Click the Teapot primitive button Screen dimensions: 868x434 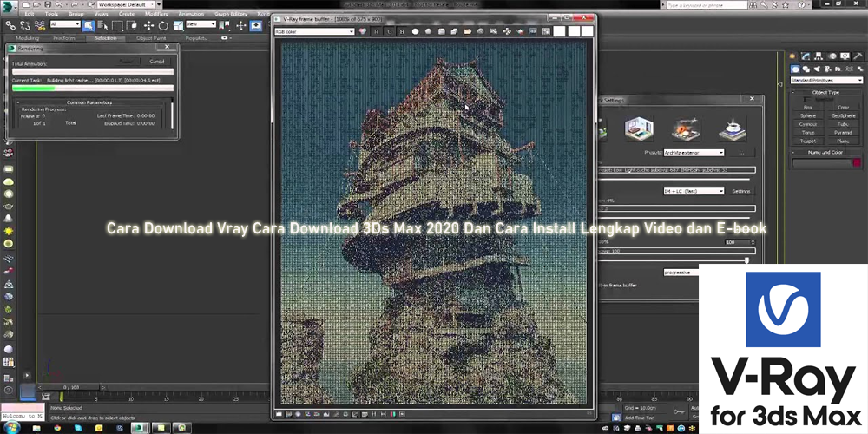807,141
